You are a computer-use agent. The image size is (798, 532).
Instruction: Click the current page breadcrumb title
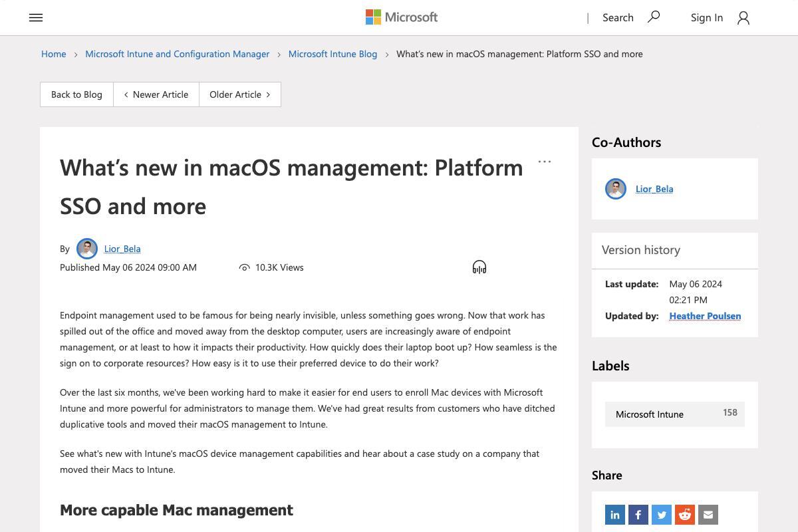519,54
